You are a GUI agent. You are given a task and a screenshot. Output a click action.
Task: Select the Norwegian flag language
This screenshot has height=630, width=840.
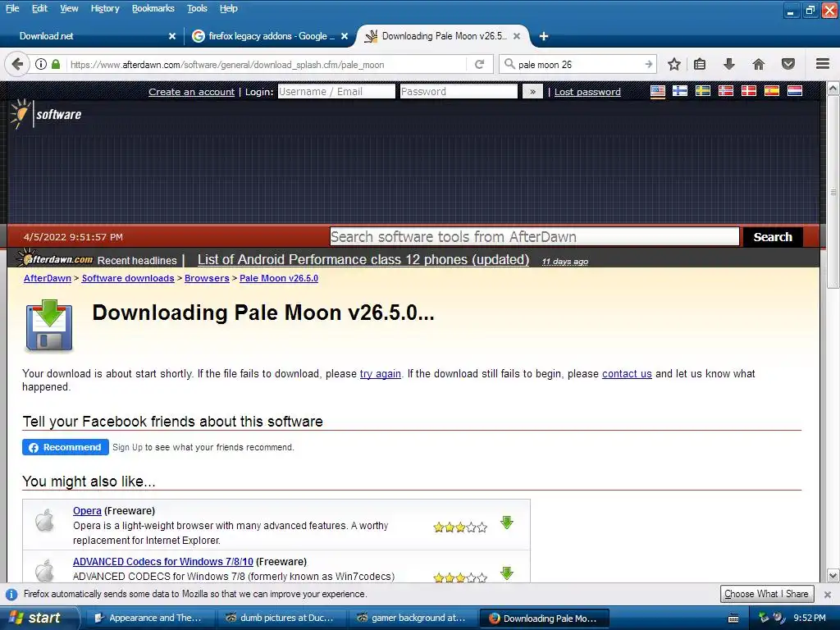pyautogui.click(x=726, y=91)
